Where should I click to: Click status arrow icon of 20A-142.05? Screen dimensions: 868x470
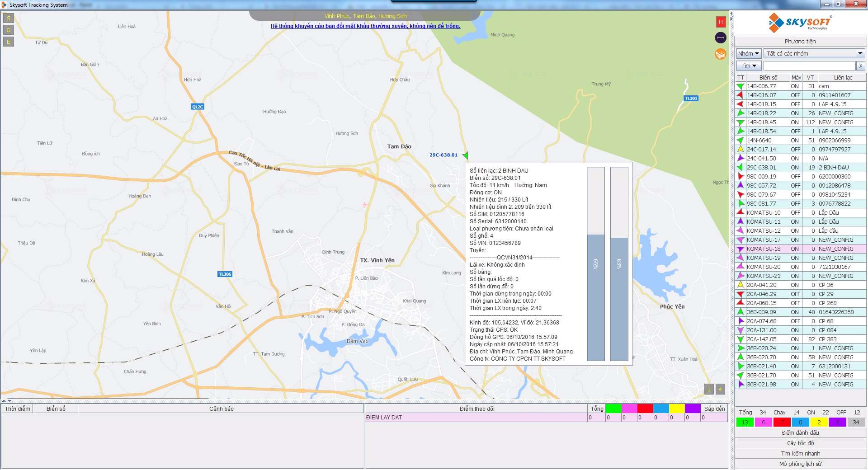741,339
